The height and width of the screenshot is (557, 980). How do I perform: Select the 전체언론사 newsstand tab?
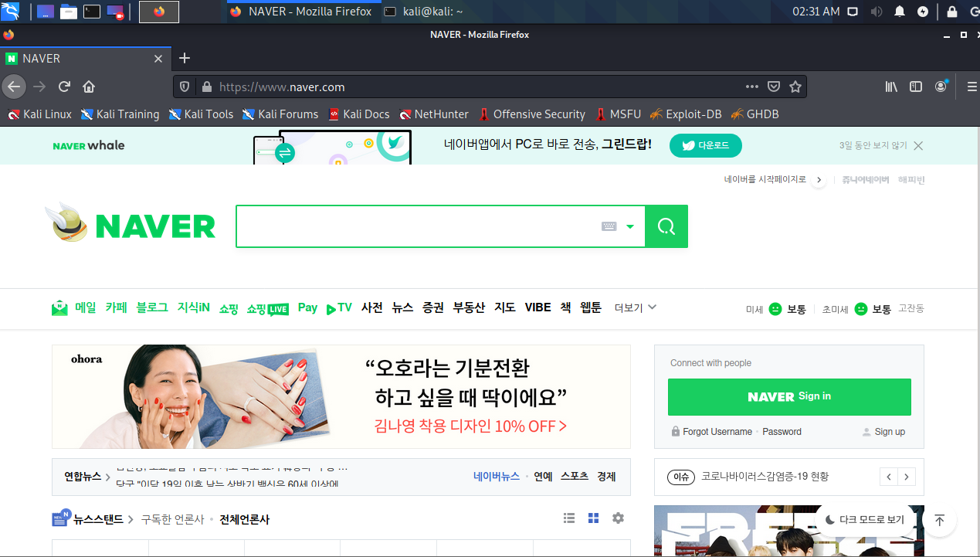(x=244, y=519)
